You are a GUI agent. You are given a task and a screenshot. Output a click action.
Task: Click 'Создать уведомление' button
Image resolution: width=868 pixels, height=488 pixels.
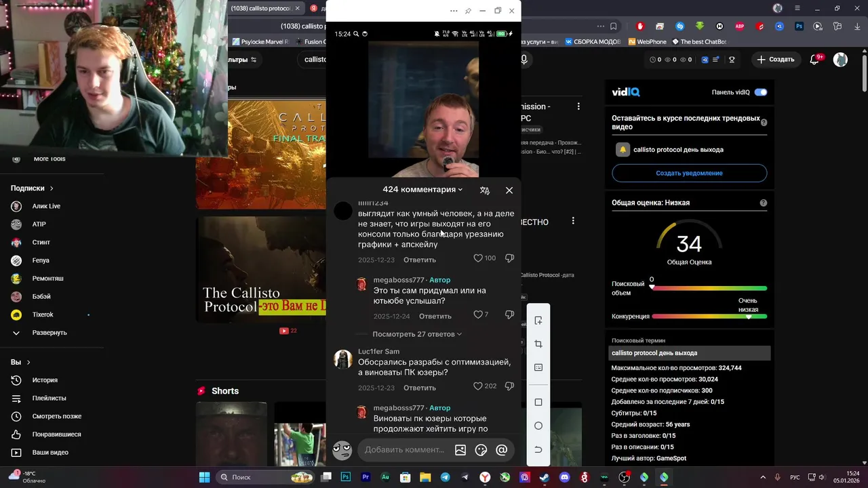point(689,173)
